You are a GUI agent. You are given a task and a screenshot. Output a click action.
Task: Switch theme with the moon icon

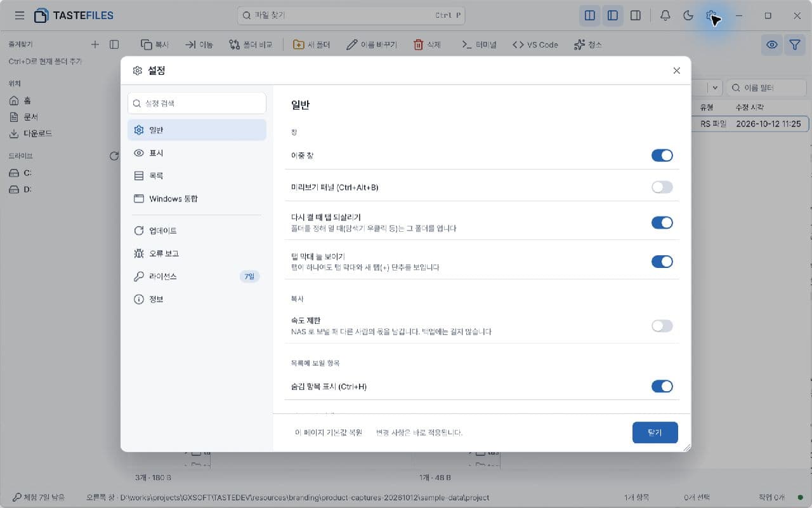[688, 15]
